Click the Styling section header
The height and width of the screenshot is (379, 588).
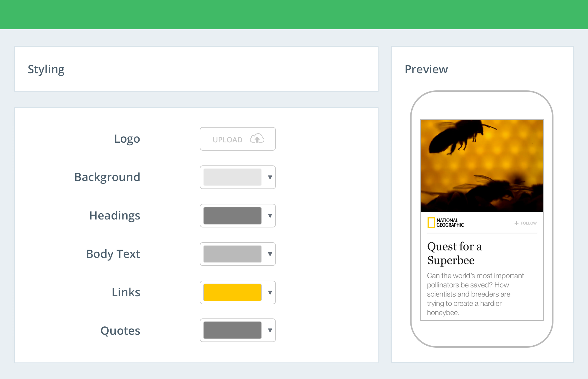coord(46,69)
